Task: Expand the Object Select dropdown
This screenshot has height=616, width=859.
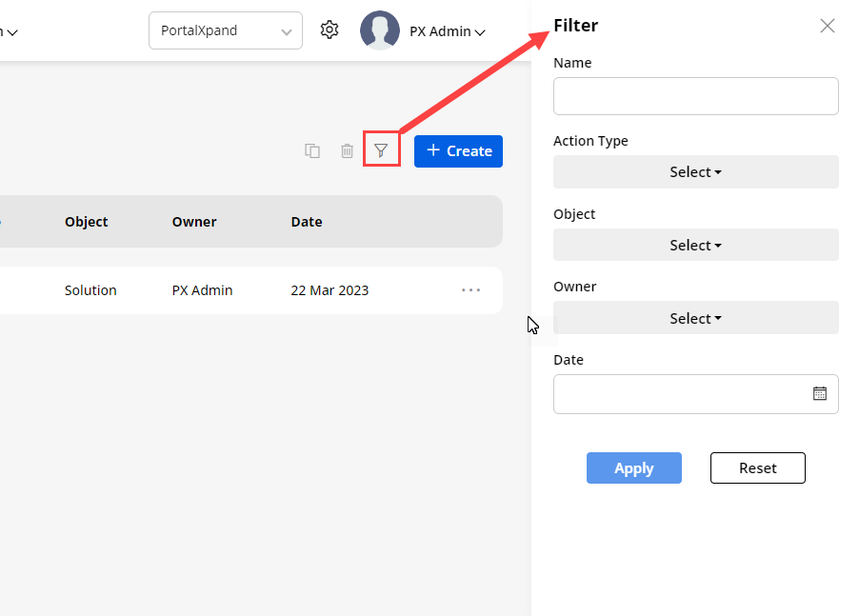Action: coord(695,246)
